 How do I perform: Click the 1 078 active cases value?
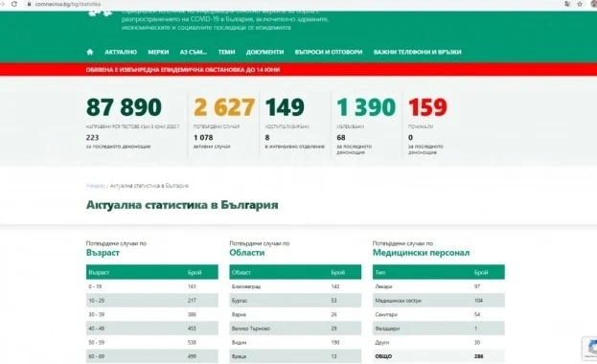click(x=203, y=137)
